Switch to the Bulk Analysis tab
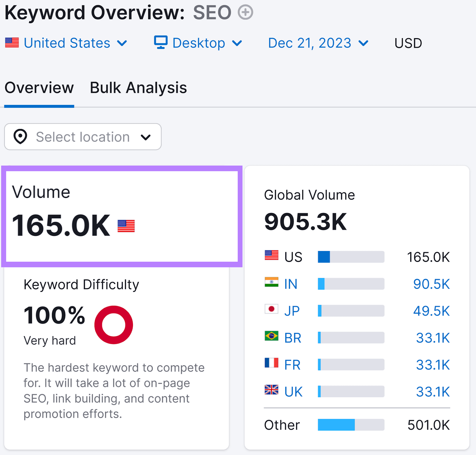Image resolution: width=476 pixels, height=455 pixels. pyautogui.click(x=138, y=87)
